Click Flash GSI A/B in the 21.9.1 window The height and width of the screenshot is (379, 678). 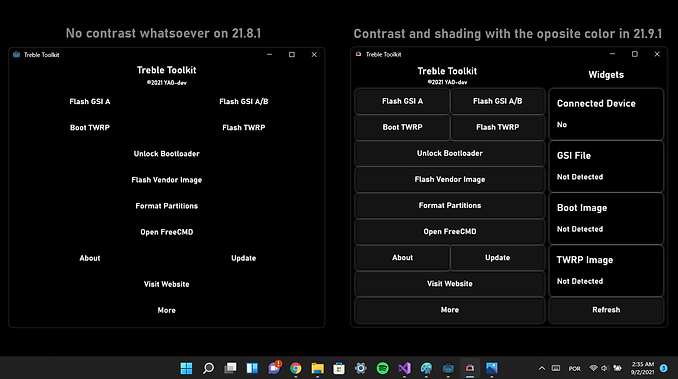(497, 101)
